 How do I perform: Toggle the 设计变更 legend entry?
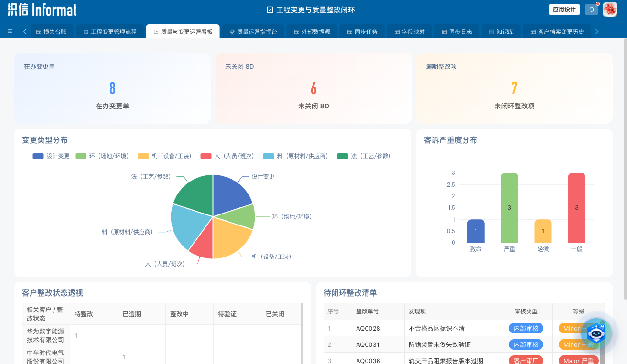pyautogui.click(x=51, y=156)
